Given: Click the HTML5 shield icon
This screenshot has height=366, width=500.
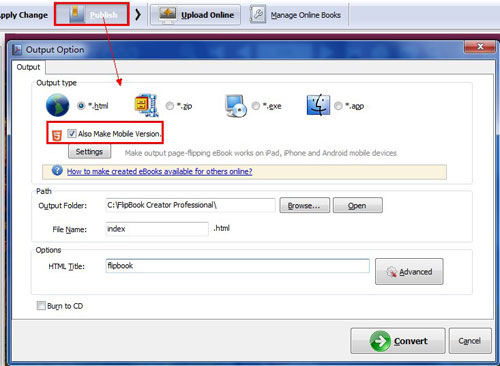Looking at the screenshot, I should tap(57, 135).
